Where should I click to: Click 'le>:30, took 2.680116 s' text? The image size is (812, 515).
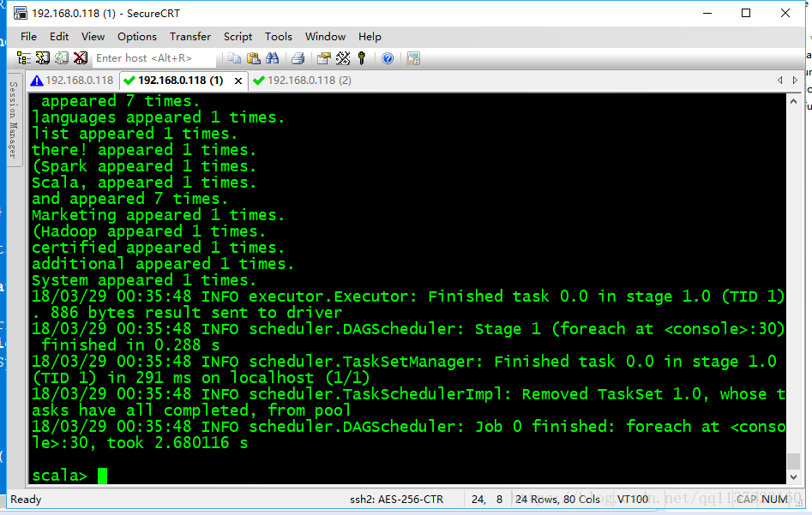coord(140,442)
